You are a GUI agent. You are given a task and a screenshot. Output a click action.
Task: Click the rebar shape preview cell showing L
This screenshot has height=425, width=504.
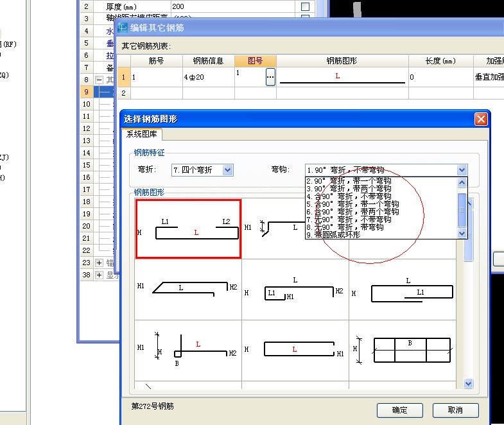(x=342, y=77)
